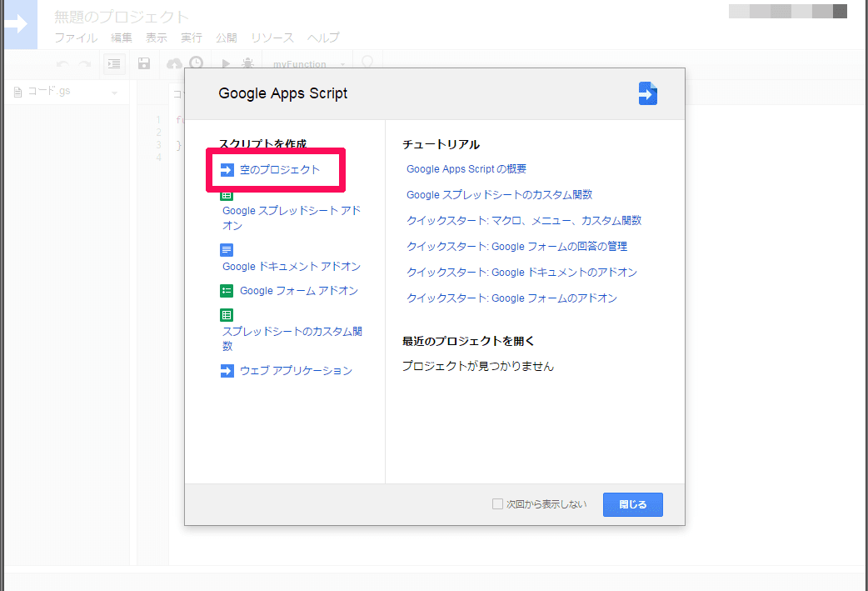
Task: Click the undo arrow in toolbar
Action: click(x=62, y=64)
